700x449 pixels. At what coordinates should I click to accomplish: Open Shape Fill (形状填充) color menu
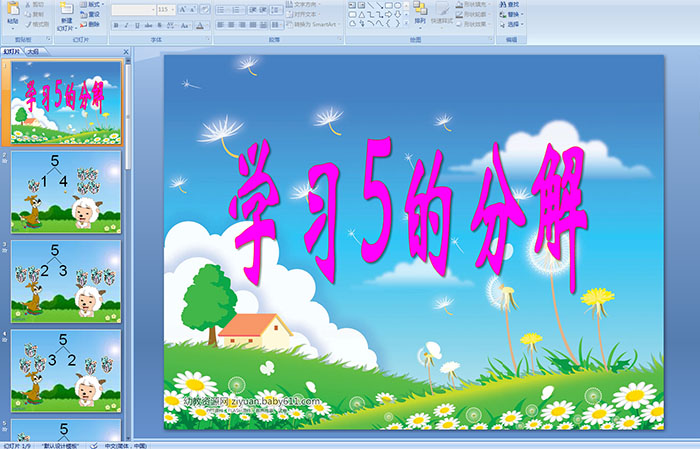[474, 4]
